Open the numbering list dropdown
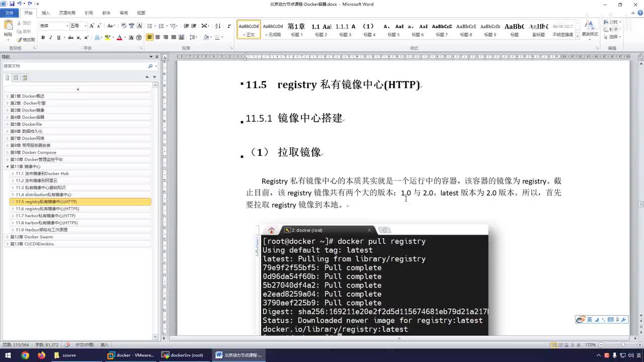This screenshot has width=644, height=362. tap(166, 26)
